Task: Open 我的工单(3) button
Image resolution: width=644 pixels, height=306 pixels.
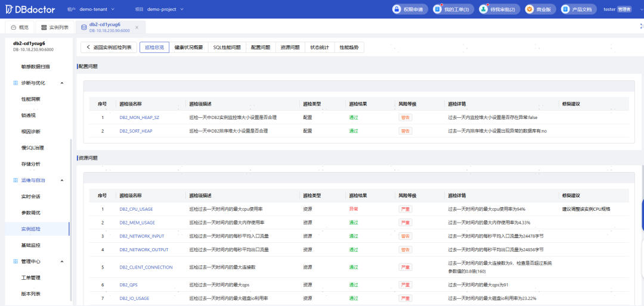Action: pyautogui.click(x=453, y=9)
